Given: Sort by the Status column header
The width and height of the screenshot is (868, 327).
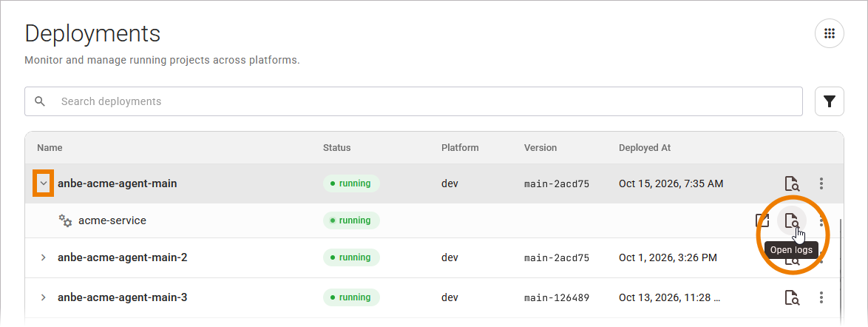Looking at the screenshot, I should [x=337, y=148].
